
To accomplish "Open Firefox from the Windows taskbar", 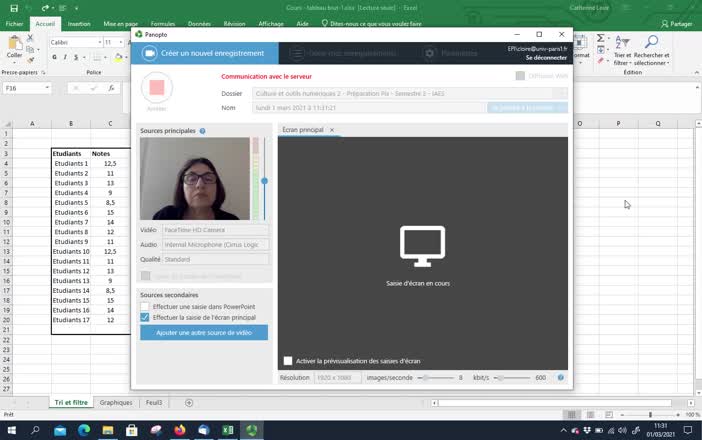I will (x=180, y=430).
